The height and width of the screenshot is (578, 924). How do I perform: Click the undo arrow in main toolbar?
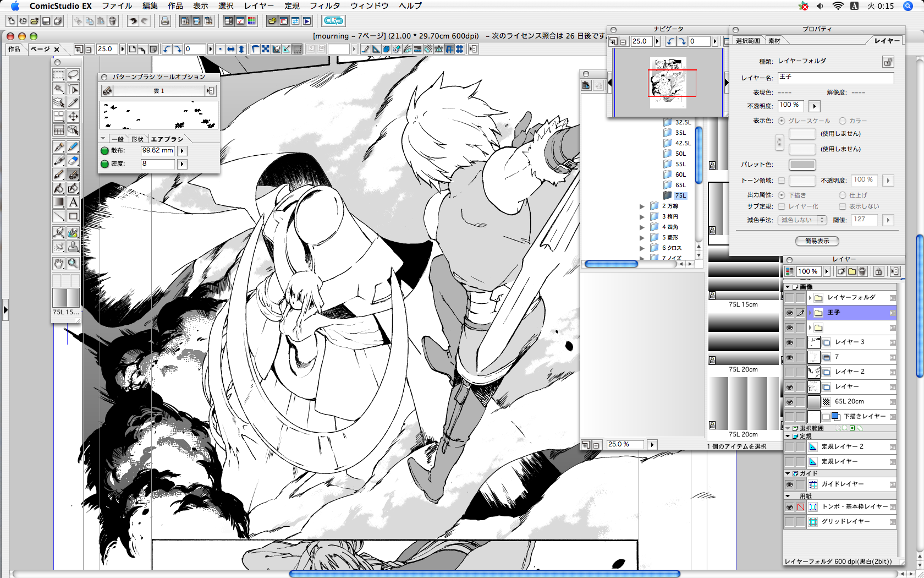(133, 21)
